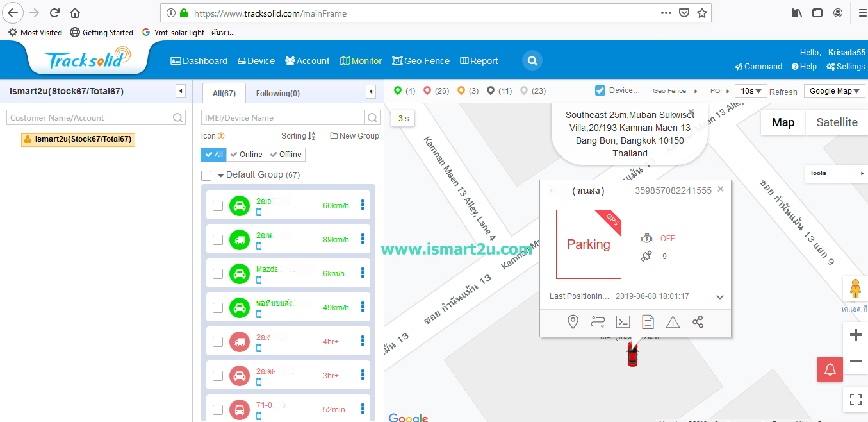Filter by orange status marker (3)

point(461,90)
